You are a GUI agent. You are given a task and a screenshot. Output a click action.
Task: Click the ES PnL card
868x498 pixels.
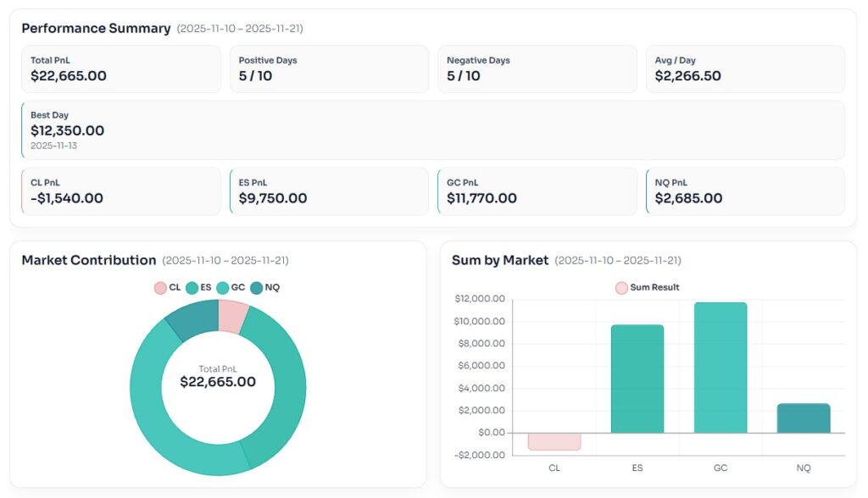329,191
